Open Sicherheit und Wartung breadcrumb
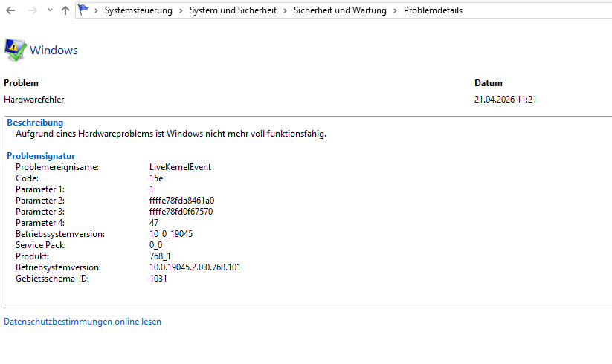Viewport: 612px width, 364px height. tap(340, 10)
